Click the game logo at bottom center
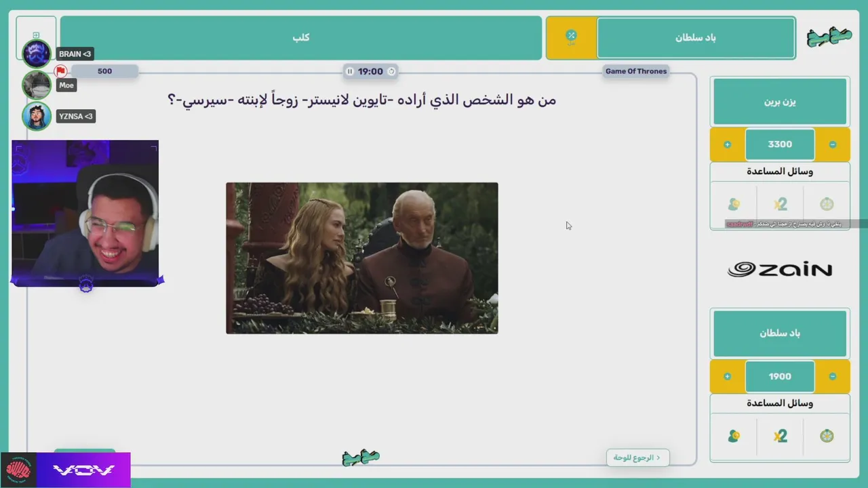The height and width of the screenshot is (488, 868). pos(361,458)
